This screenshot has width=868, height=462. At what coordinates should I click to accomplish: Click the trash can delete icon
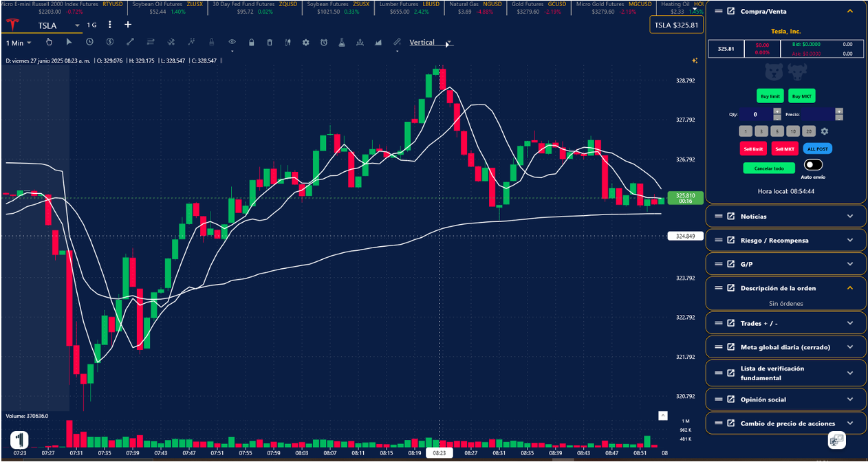point(269,43)
